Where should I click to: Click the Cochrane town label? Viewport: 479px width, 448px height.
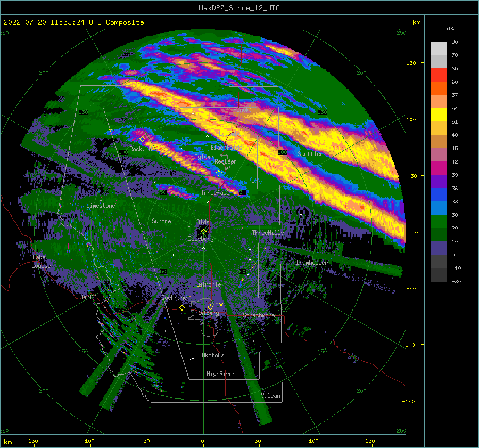tap(174, 298)
